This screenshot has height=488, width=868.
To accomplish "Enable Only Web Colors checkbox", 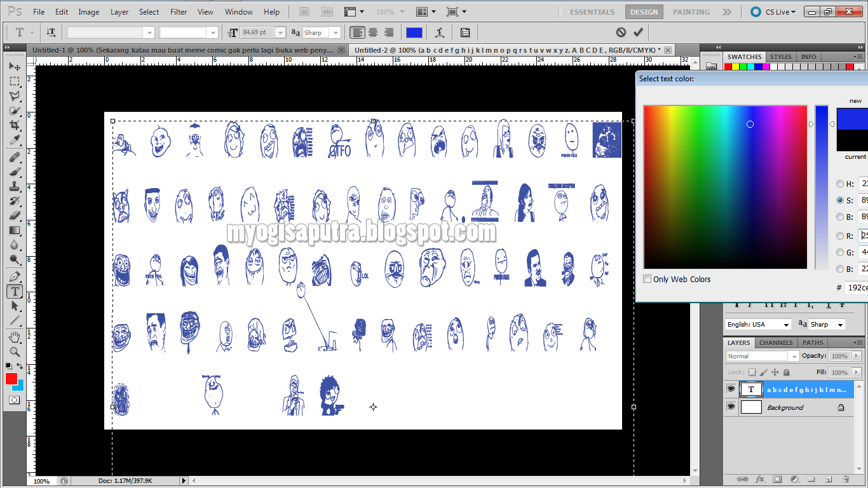I will coord(647,279).
